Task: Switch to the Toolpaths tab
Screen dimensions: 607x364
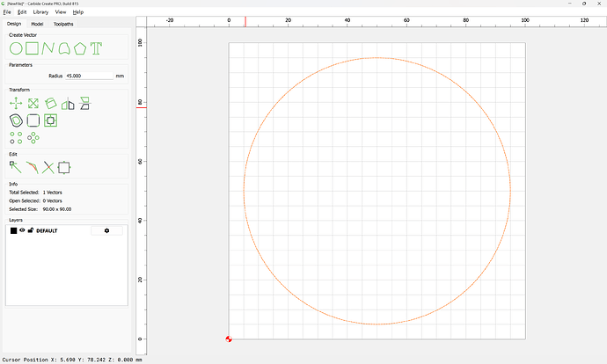Action: click(62, 24)
